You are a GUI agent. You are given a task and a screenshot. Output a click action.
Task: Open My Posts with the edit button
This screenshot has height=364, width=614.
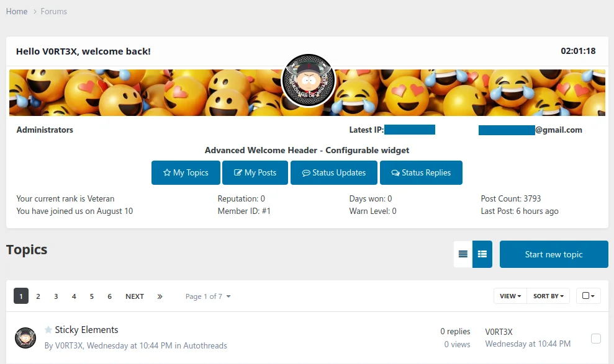(x=255, y=173)
